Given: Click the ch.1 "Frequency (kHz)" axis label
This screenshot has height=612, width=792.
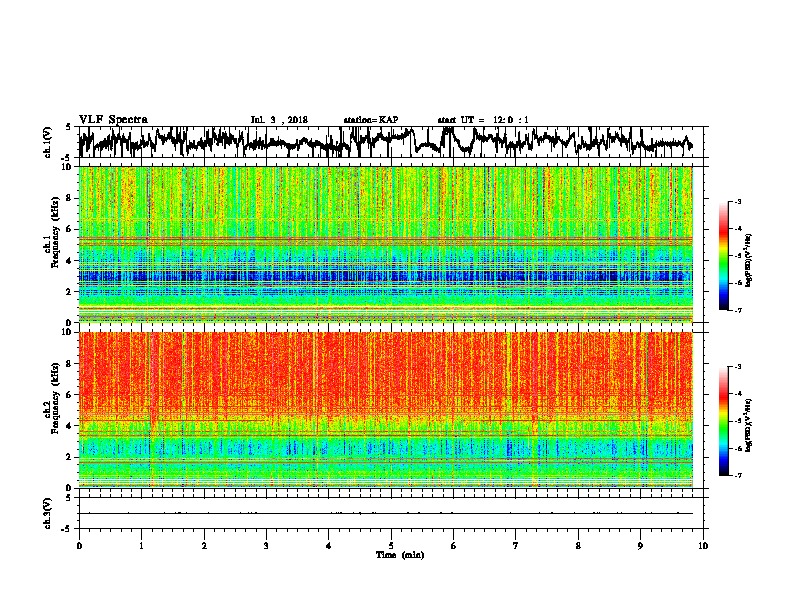Looking at the screenshot, I should (x=55, y=233).
